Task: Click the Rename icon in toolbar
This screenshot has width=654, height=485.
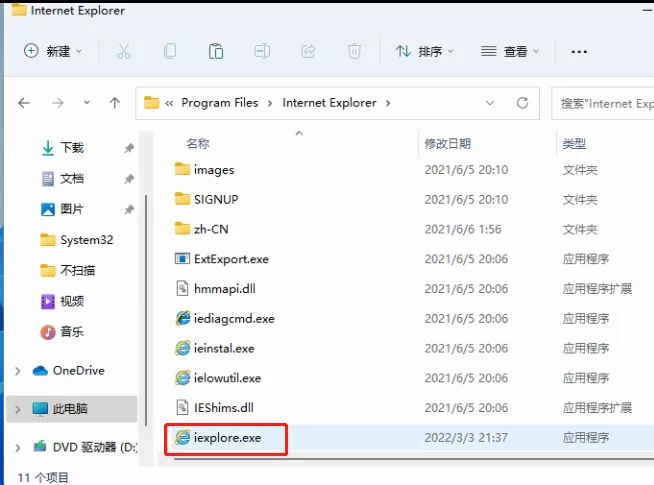Action: [x=262, y=51]
